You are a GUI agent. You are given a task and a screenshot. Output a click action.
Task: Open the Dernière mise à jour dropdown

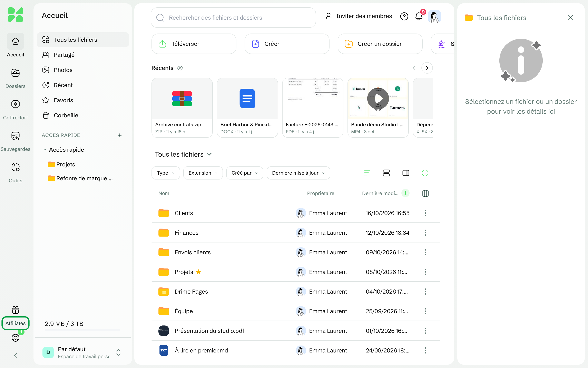pyautogui.click(x=298, y=173)
